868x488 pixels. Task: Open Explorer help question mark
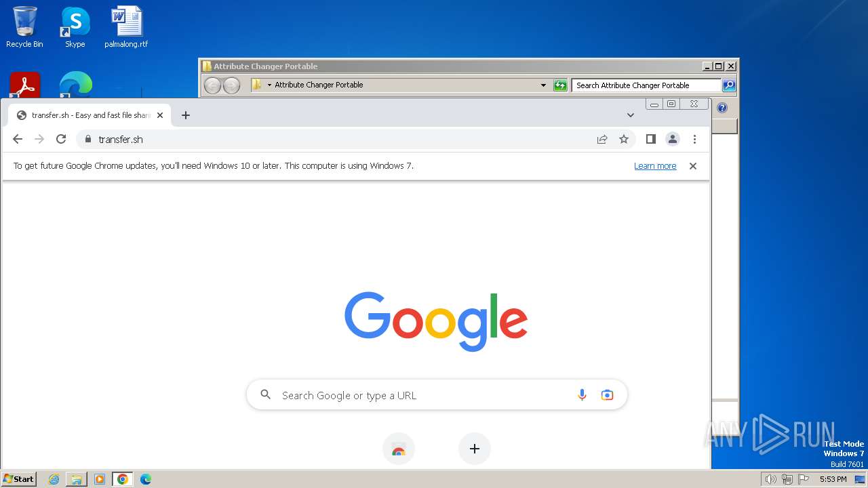click(x=722, y=108)
